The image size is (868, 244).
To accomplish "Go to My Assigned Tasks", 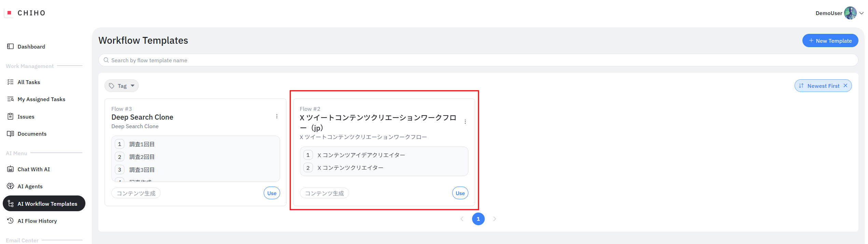I will point(41,99).
